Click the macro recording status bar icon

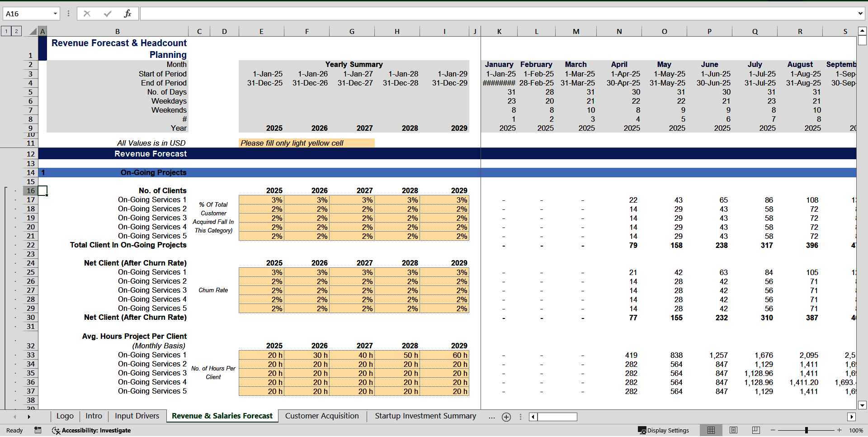click(x=38, y=430)
